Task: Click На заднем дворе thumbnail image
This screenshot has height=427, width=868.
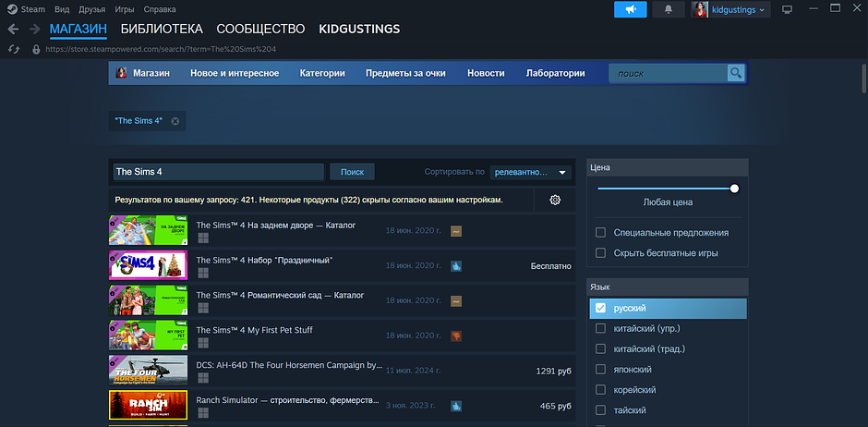Action: click(x=149, y=230)
